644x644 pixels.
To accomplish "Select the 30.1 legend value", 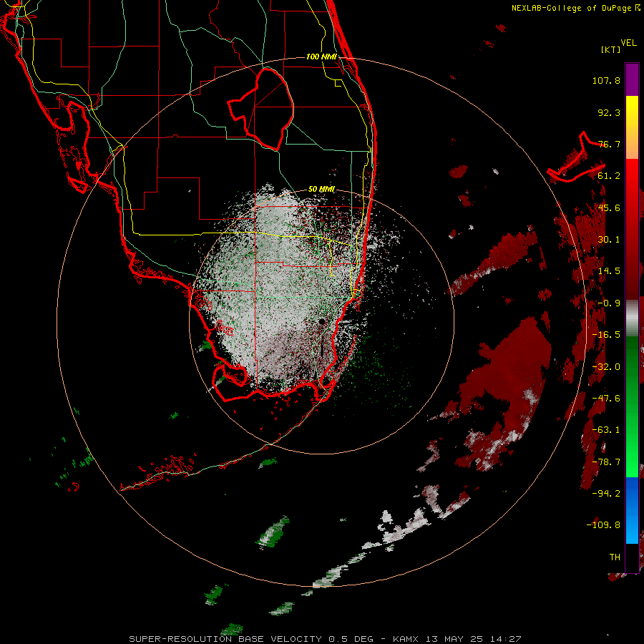I will [609, 240].
